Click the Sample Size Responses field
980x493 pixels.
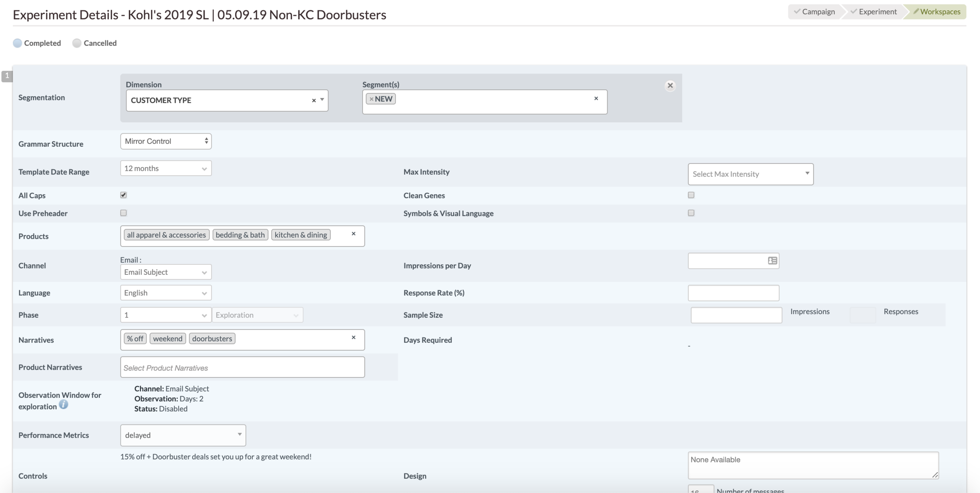(x=862, y=315)
